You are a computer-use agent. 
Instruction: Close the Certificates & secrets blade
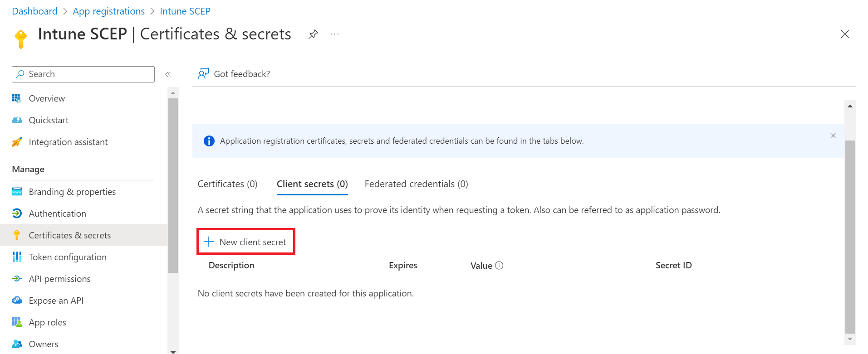coord(845,34)
